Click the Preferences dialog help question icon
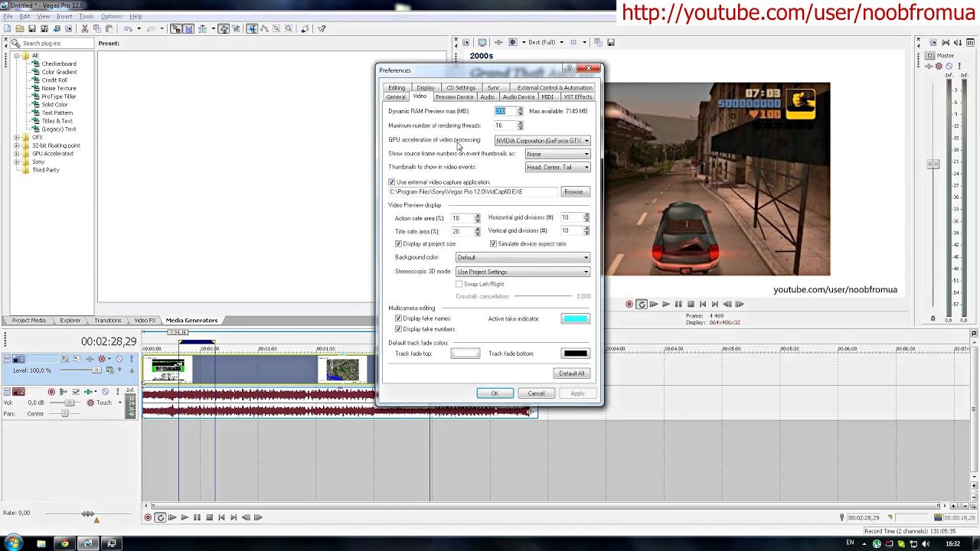The height and width of the screenshot is (551, 980). coord(569,69)
